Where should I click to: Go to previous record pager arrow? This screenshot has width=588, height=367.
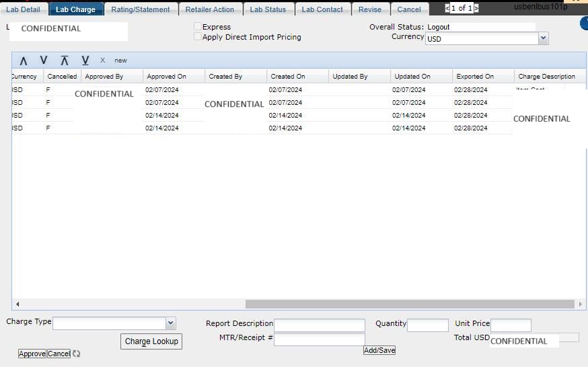pos(447,8)
